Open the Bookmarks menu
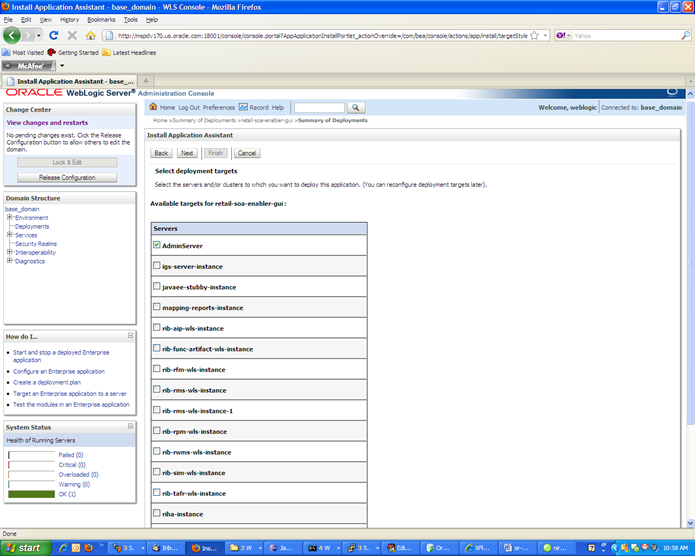 coord(101,20)
